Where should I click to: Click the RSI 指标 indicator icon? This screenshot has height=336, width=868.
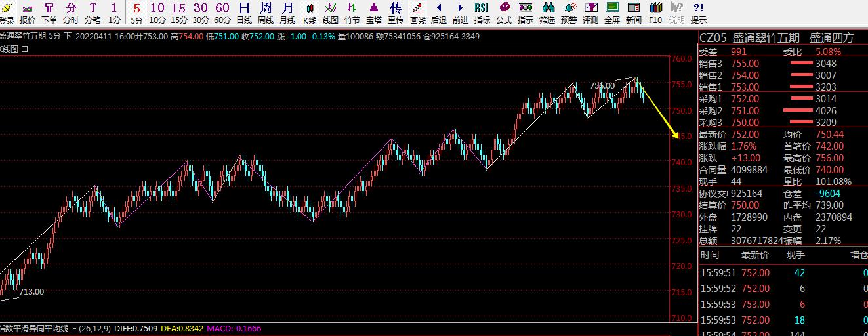[x=482, y=12]
